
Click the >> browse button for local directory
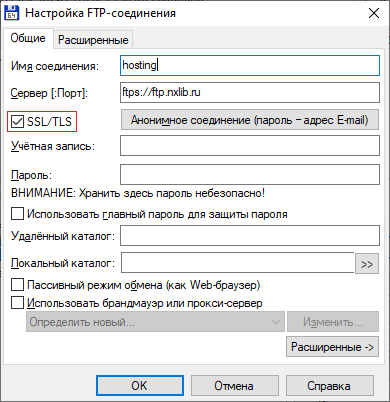(367, 264)
